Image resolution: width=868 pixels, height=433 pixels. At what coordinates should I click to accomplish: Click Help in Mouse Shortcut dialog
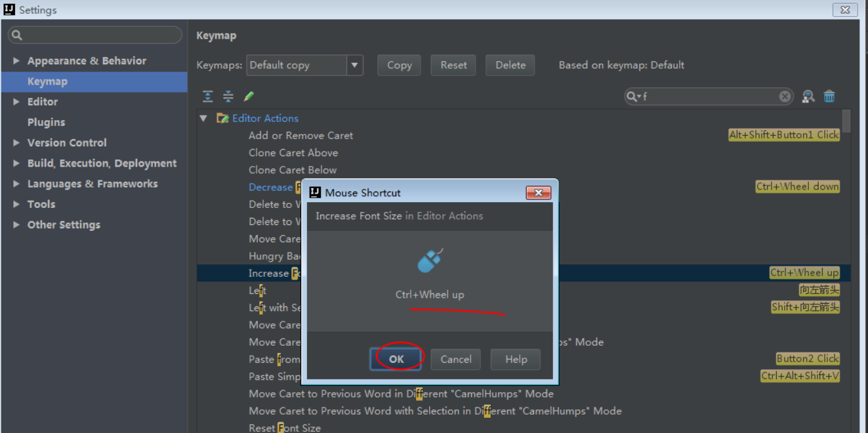click(x=516, y=359)
